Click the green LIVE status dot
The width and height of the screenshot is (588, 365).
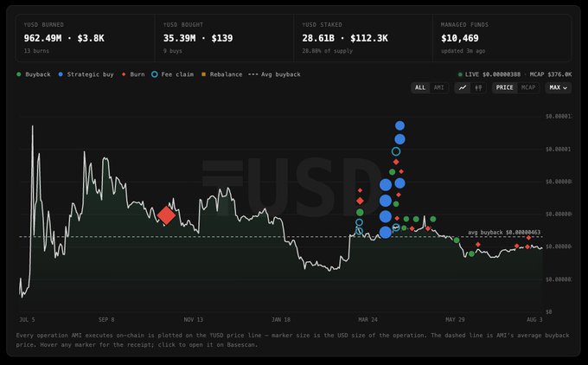coord(460,74)
